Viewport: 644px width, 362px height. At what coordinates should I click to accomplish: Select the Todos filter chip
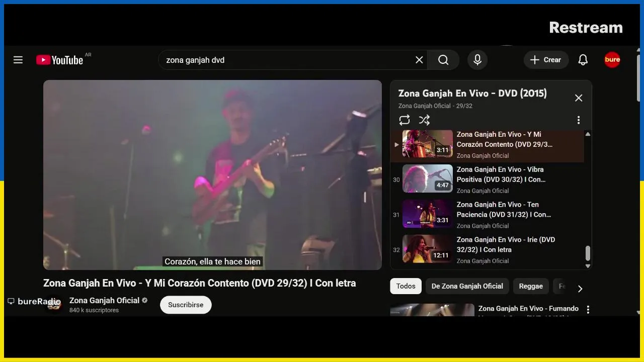(406, 286)
